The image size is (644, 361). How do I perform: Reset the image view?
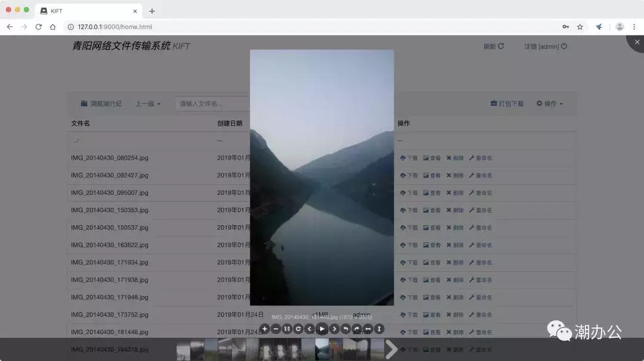tap(298, 328)
